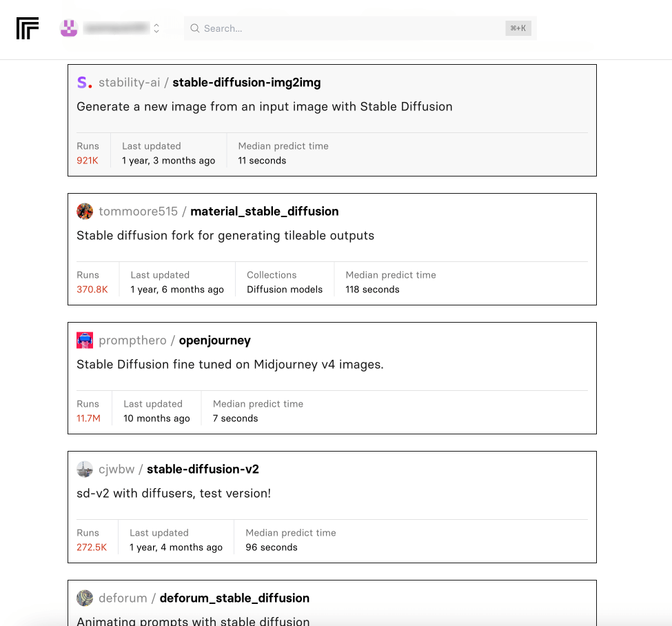Click the prompthero avatar icon
672x626 pixels.
[85, 341]
